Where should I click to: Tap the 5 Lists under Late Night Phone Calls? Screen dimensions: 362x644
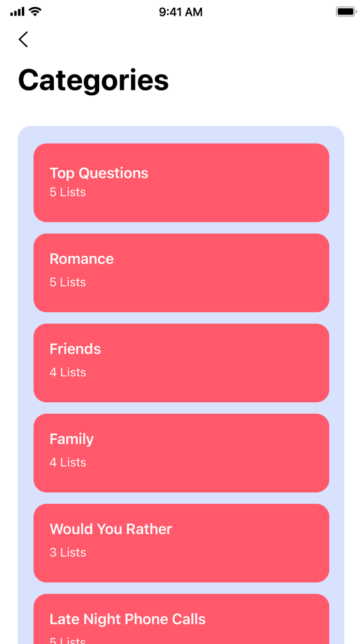(x=67, y=640)
